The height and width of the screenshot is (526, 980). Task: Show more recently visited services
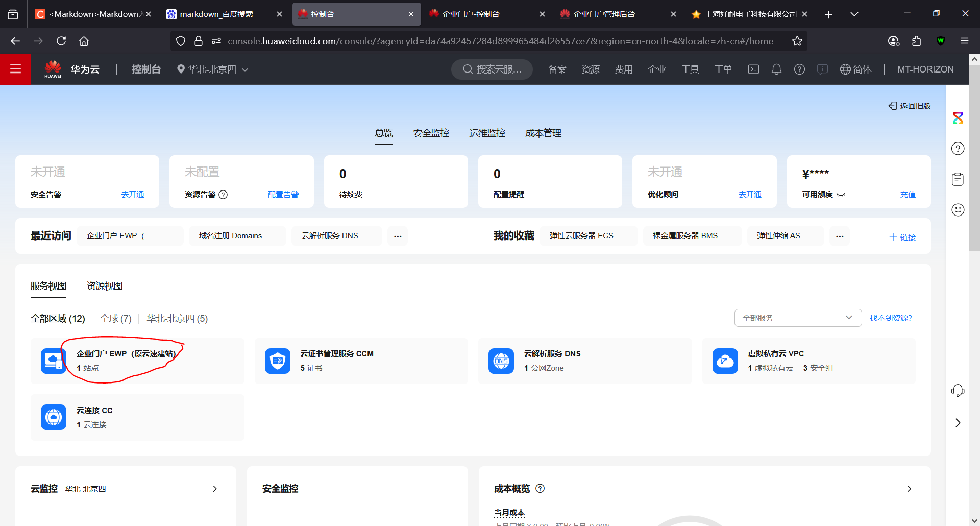[398, 236]
